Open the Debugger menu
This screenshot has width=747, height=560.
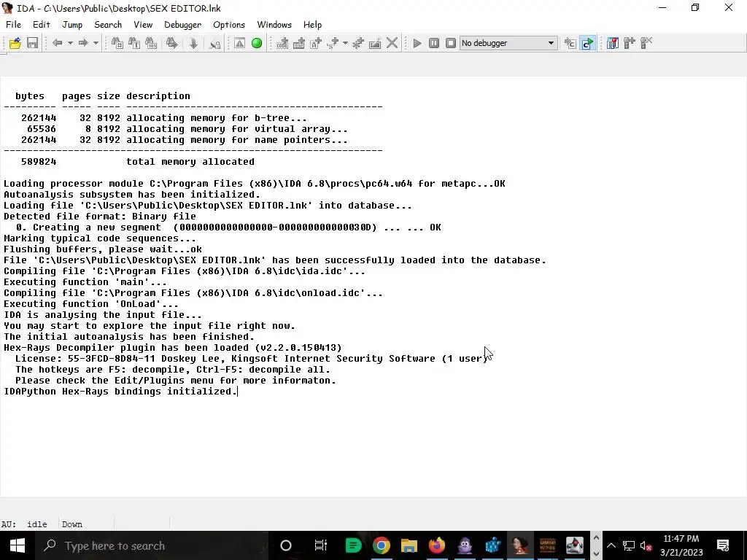click(183, 25)
